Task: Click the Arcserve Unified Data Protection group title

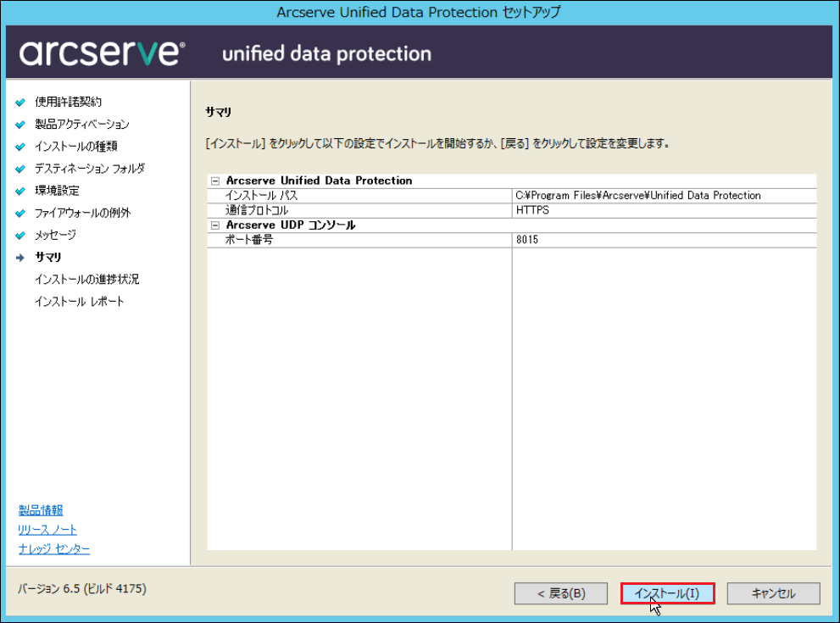Action: [320, 181]
